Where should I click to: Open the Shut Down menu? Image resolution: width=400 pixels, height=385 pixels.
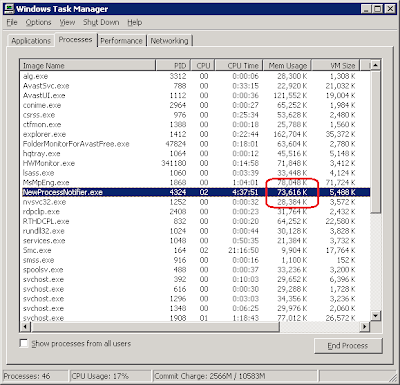[101, 22]
